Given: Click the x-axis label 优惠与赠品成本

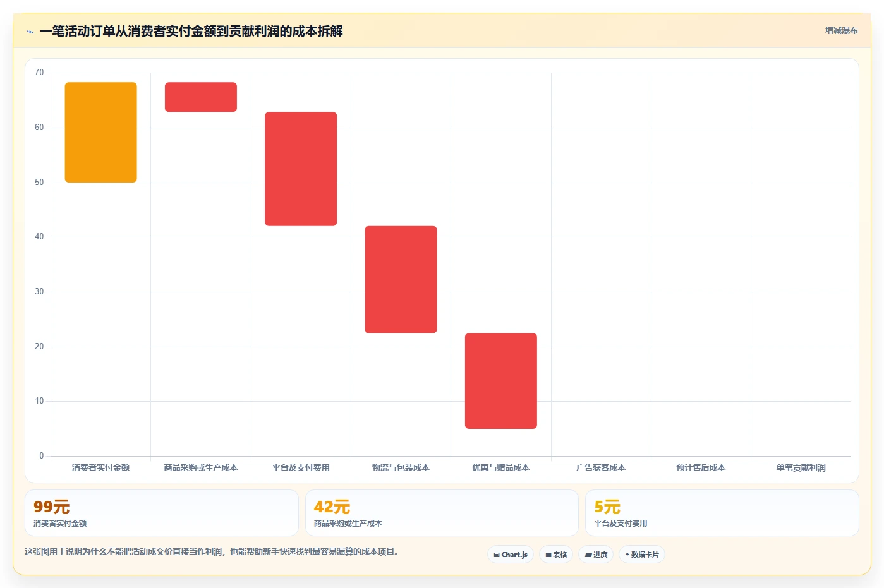Looking at the screenshot, I should pos(501,467).
